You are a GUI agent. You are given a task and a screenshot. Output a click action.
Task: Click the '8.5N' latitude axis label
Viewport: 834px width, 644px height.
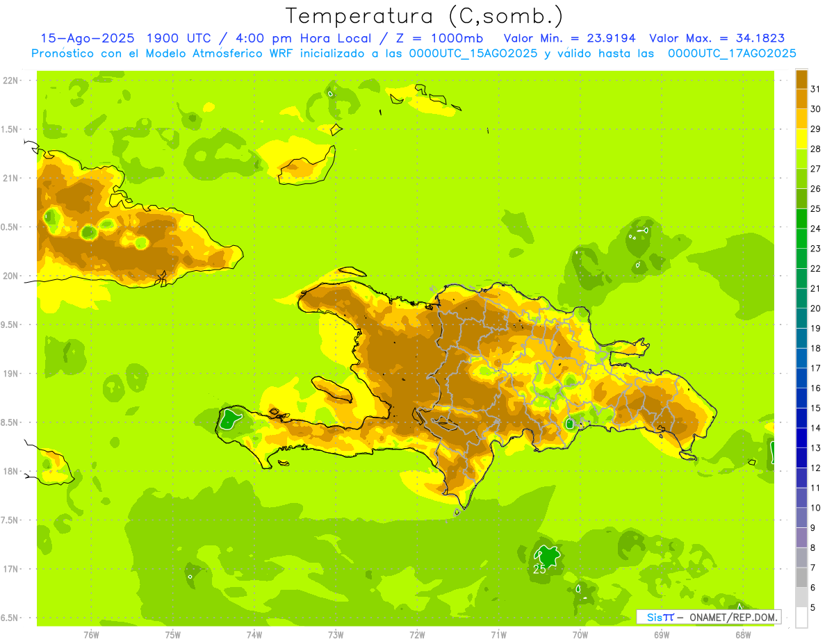(11, 422)
